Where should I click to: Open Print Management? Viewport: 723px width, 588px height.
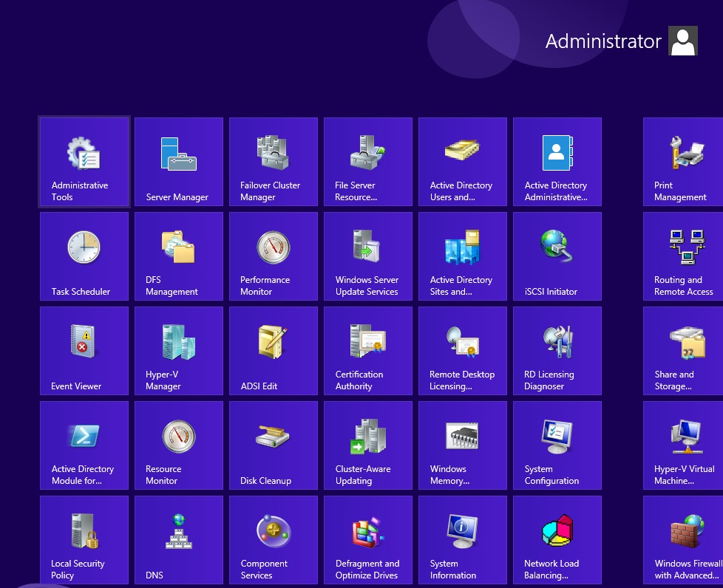tap(683, 162)
